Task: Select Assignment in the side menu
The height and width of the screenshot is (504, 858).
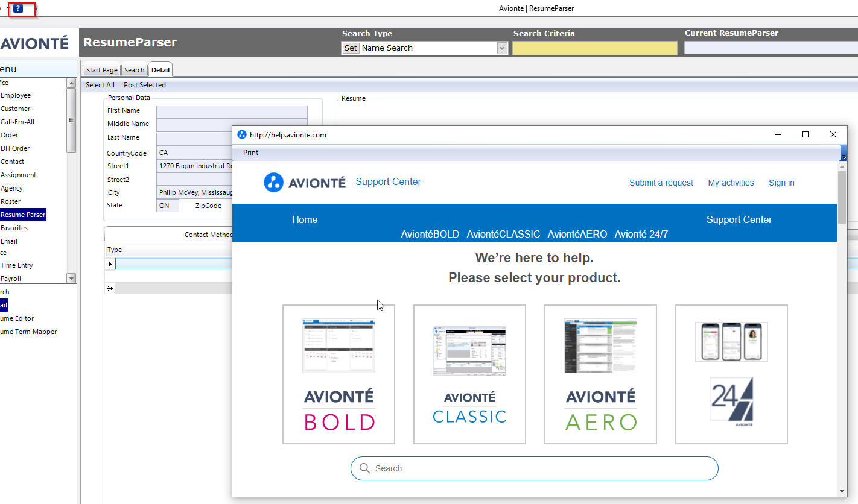Action: pyautogui.click(x=18, y=175)
